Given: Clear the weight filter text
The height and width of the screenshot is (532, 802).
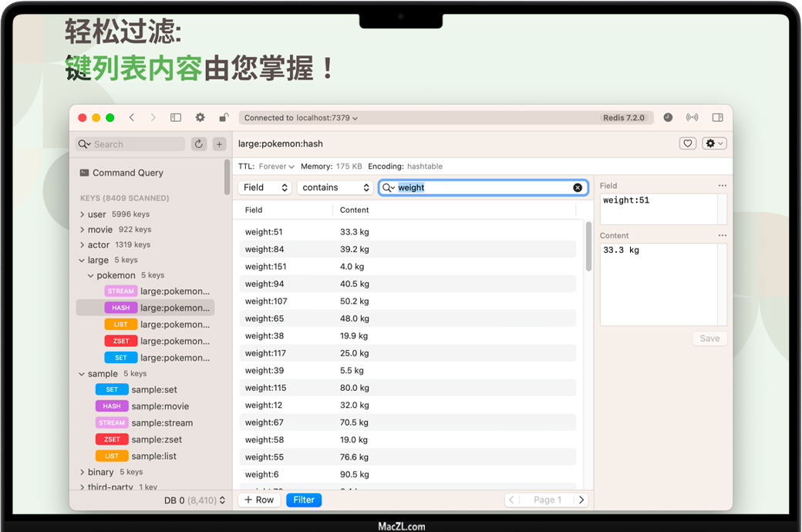Looking at the screenshot, I should click(578, 187).
